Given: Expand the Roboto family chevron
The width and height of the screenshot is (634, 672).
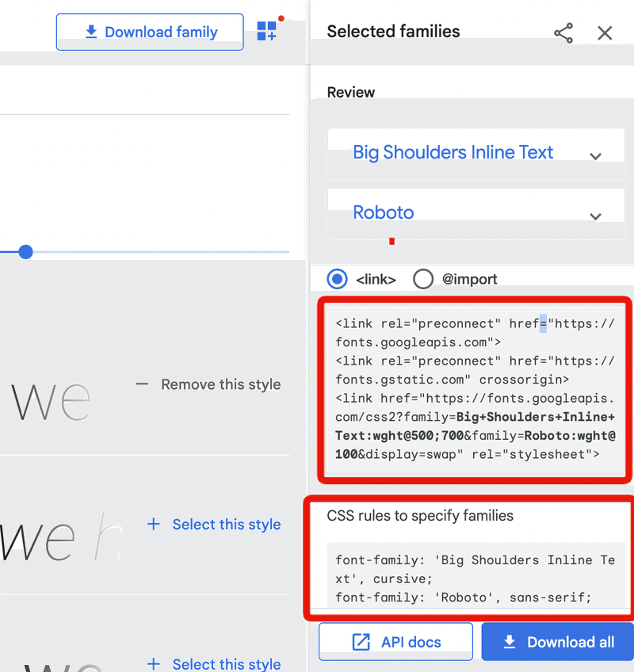Looking at the screenshot, I should coord(595,216).
